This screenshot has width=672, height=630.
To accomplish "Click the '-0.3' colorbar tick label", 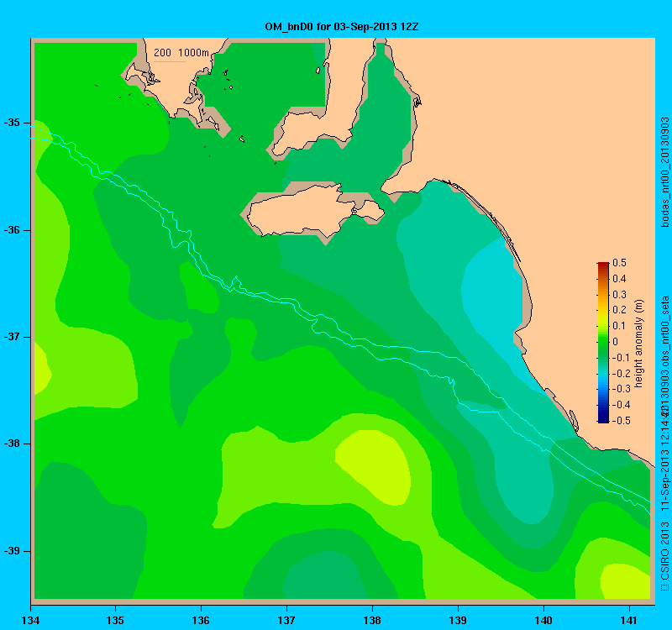I will [621, 389].
